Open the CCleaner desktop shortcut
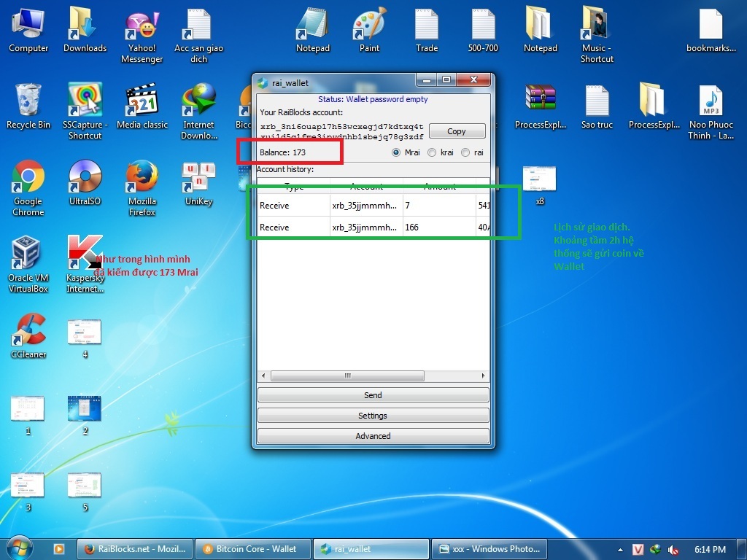This screenshot has height=560, width=747. point(28,330)
